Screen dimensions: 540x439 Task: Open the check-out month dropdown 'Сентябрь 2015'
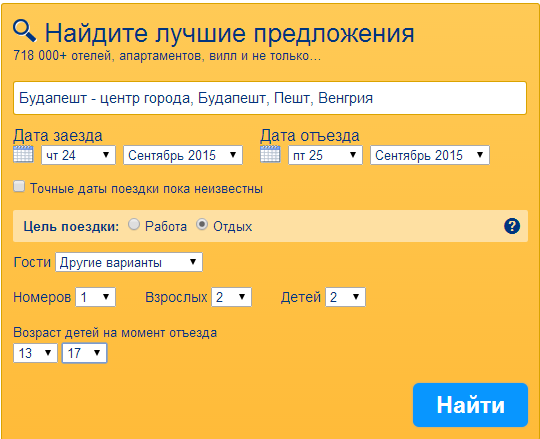[x=430, y=155]
